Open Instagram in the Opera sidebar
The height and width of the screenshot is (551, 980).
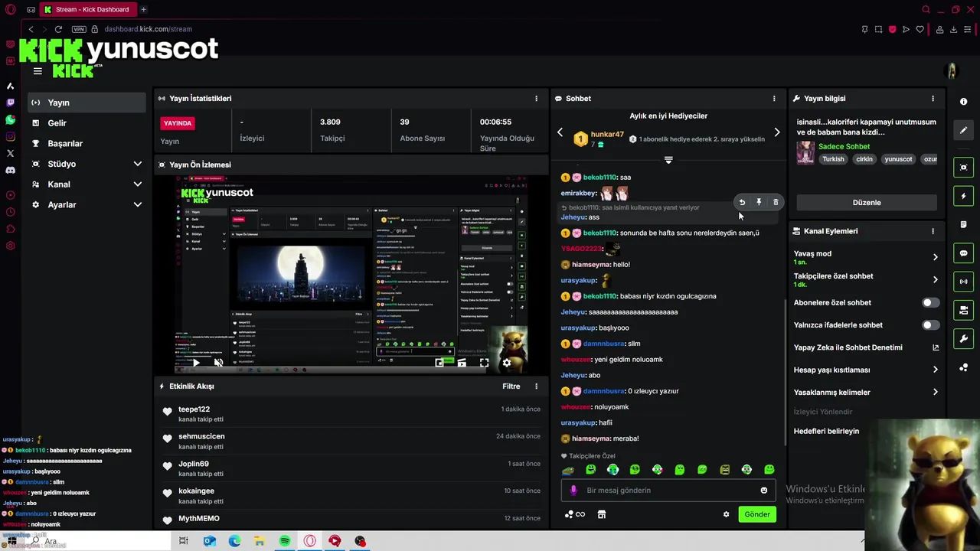pos(10,137)
